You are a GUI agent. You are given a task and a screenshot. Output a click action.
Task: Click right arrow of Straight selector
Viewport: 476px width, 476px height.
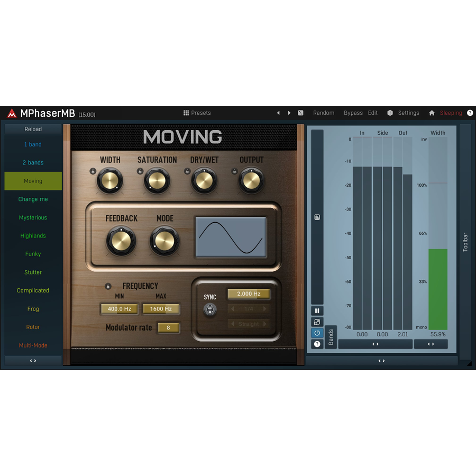click(x=265, y=324)
